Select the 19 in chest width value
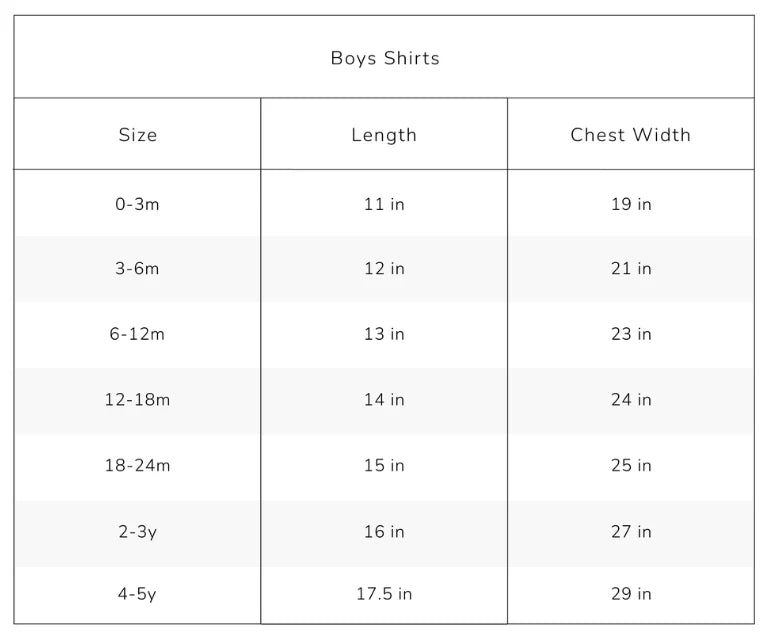Image resolution: width=771 pixels, height=637 pixels. click(631, 204)
